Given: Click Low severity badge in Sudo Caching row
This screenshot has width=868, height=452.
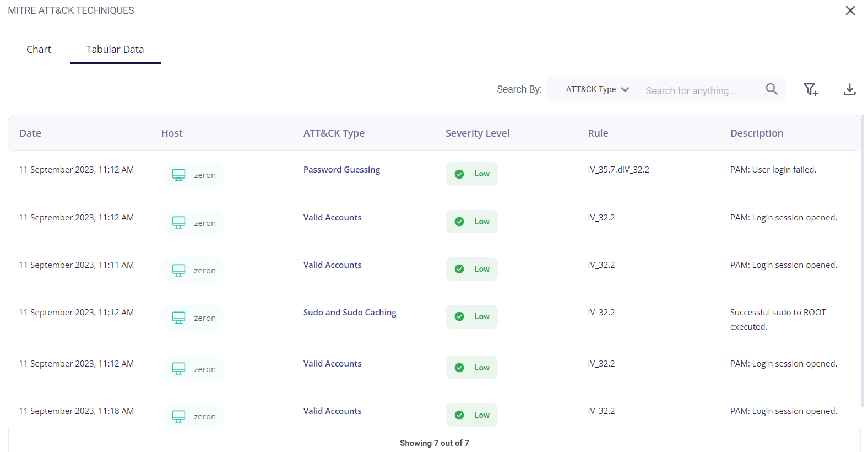Looking at the screenshot, I should [x=471, y=316].
